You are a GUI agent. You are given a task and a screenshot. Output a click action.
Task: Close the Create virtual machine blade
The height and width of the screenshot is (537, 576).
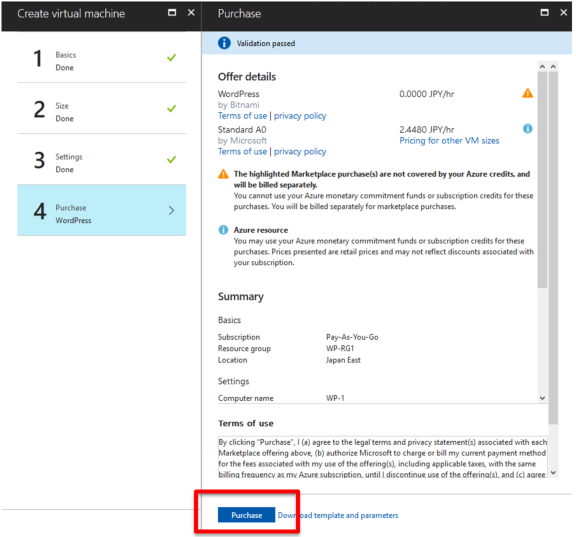(x=191, y=13)
